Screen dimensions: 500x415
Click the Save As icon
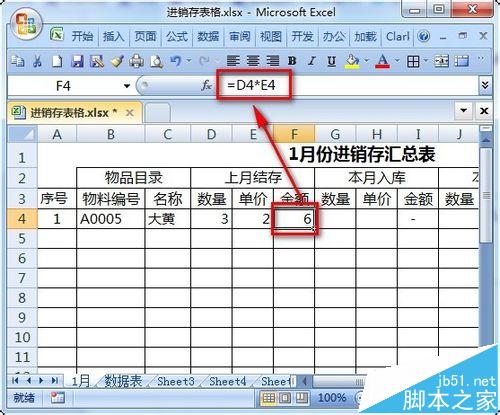point(97,61)
